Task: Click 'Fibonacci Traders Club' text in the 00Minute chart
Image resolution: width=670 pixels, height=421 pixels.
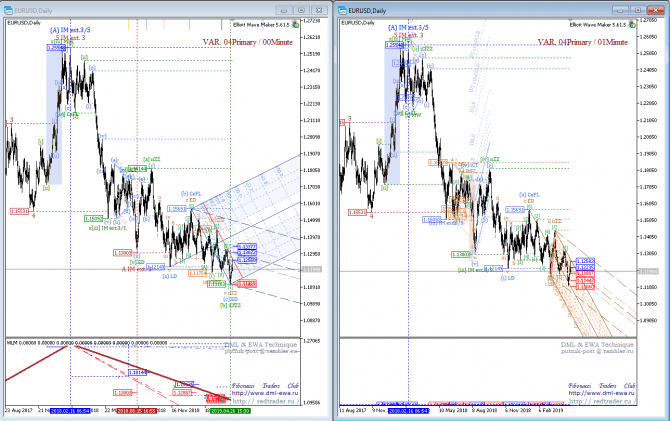Action: click(265, 386)
